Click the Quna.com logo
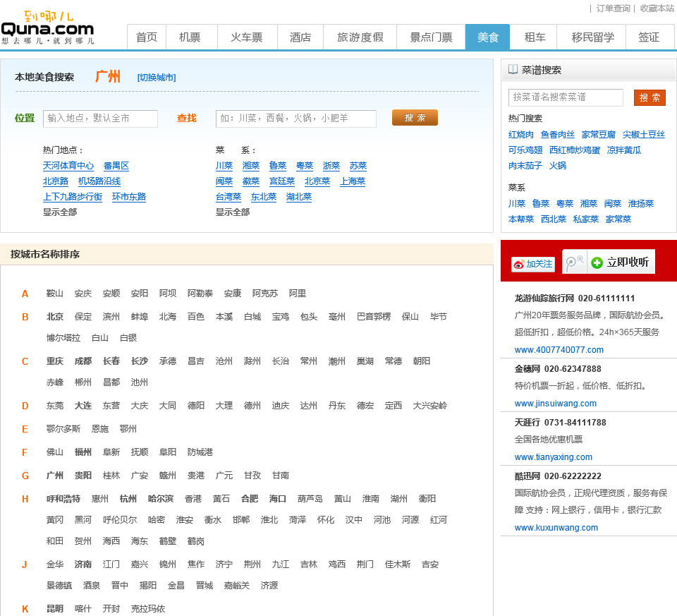 47,28
